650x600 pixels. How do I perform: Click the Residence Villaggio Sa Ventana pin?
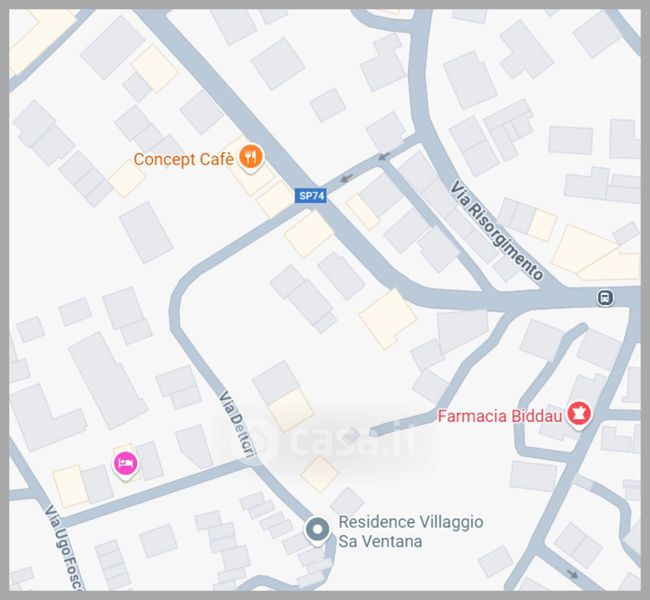(x=318, y=531)
